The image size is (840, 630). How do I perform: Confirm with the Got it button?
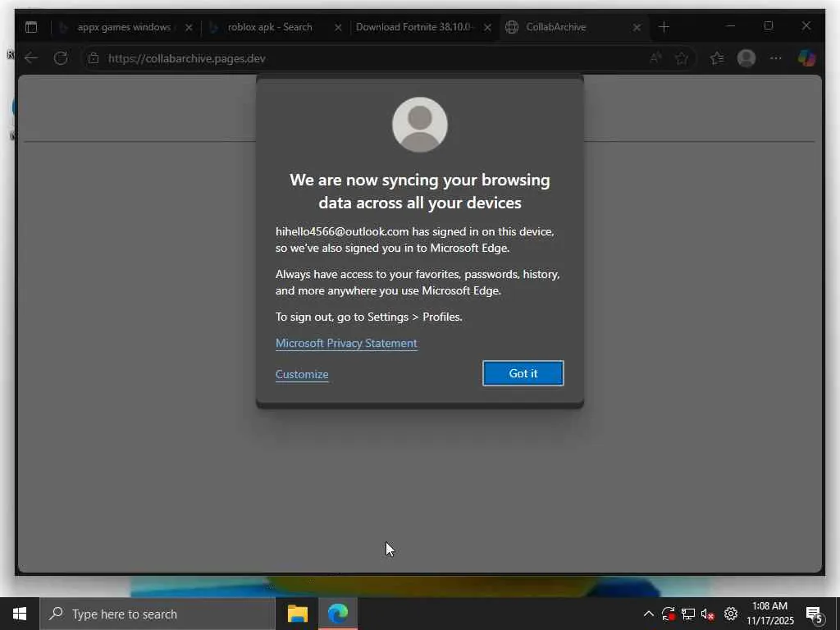[x=523, y=373]
